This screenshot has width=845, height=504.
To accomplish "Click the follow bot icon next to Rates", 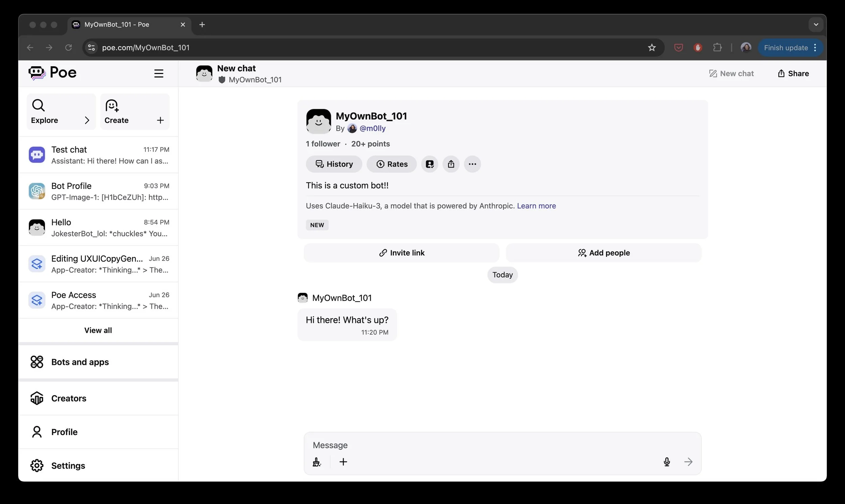I will pyautogui.click(x=430, y=164).
